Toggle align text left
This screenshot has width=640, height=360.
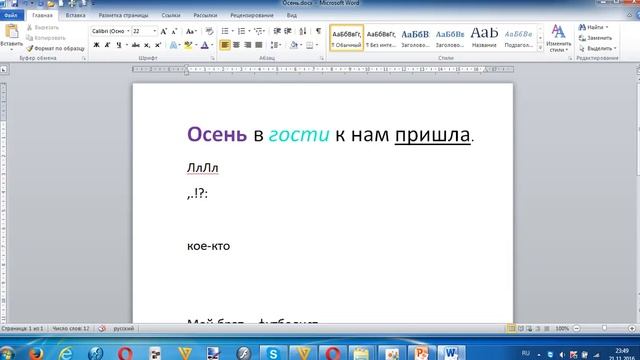pyautogui.click(x=225, y=45)
